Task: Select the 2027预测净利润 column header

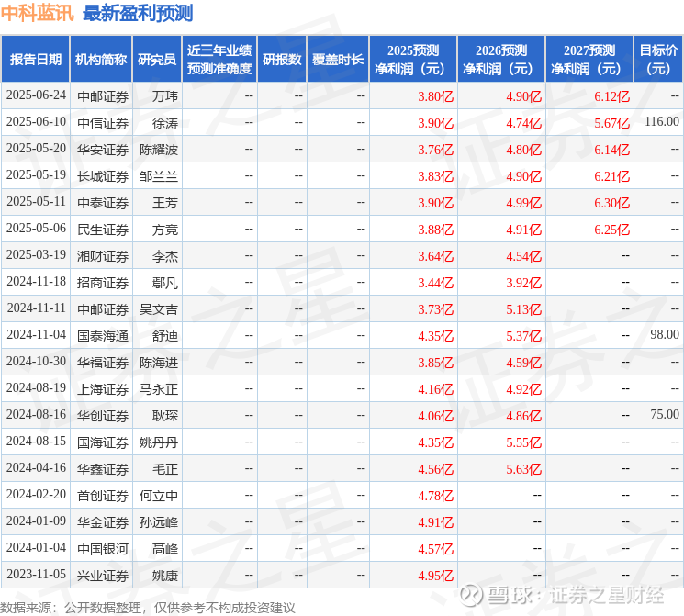Action: (x=589, y=59)
